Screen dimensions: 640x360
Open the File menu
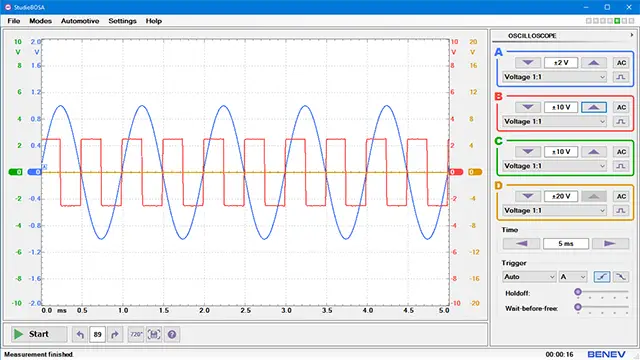pyautogui.click(x=13, y=21)
